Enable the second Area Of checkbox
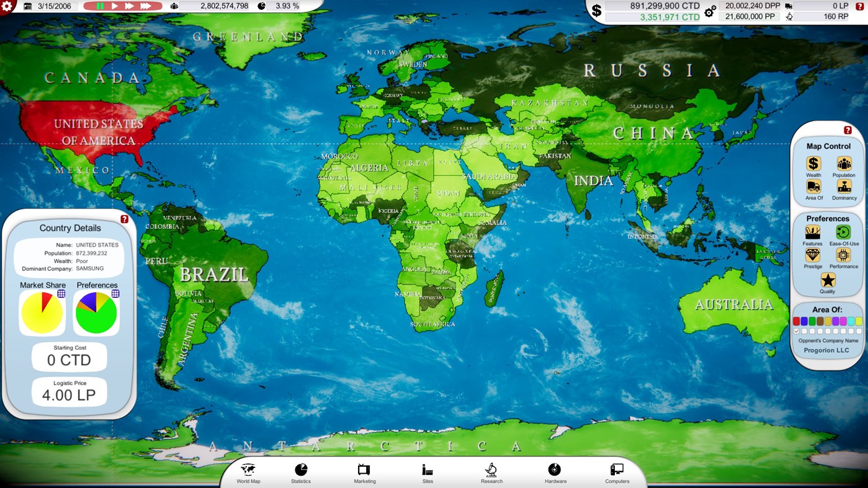This screenshot has height=488, width=868. point(804,331)
